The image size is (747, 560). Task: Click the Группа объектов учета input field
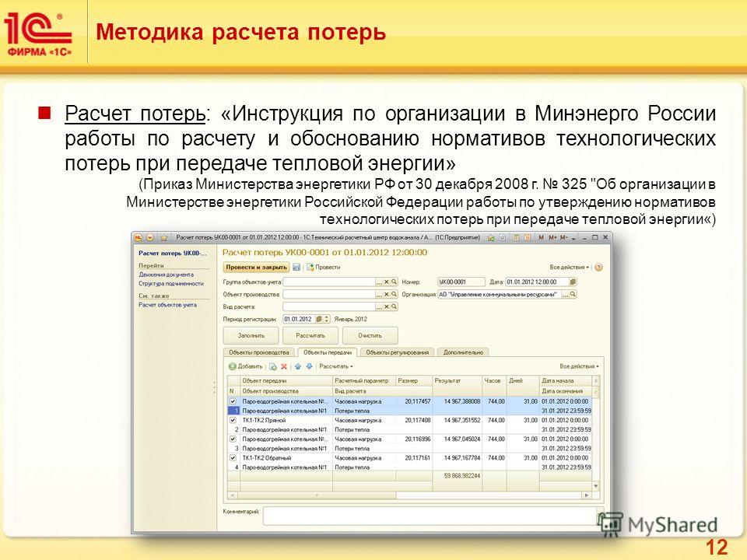[329, 282]
